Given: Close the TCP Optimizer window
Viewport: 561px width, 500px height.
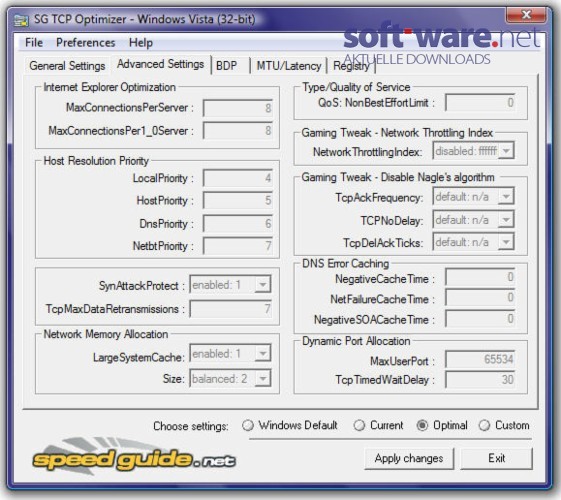Looking at the screenshot, I should (526, 15).
